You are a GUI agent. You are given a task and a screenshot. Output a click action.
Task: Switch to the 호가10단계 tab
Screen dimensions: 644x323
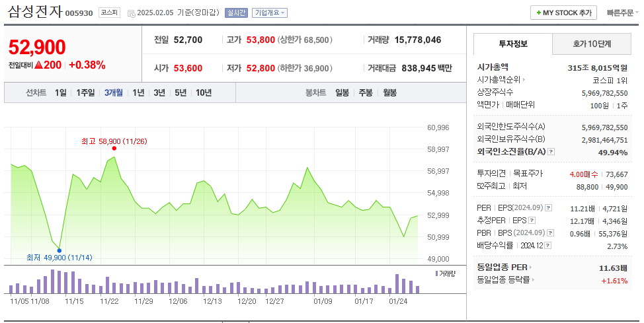click(592, 44)
